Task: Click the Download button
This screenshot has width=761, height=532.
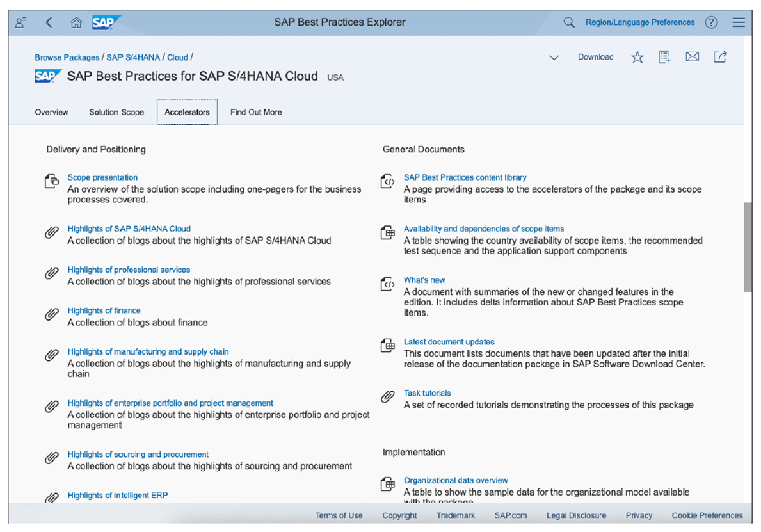Action: click(595, 57)
